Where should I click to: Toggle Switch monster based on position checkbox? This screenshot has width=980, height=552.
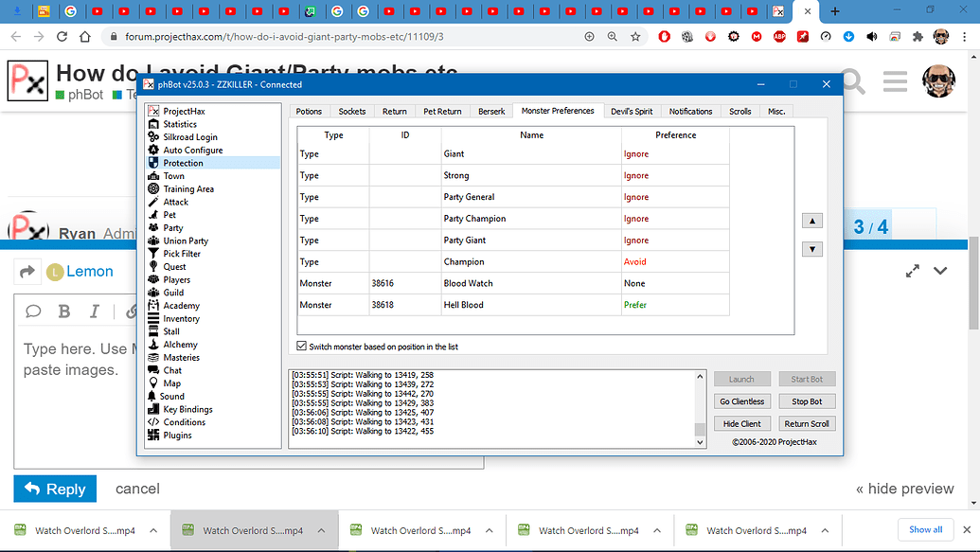pos(302,346)
